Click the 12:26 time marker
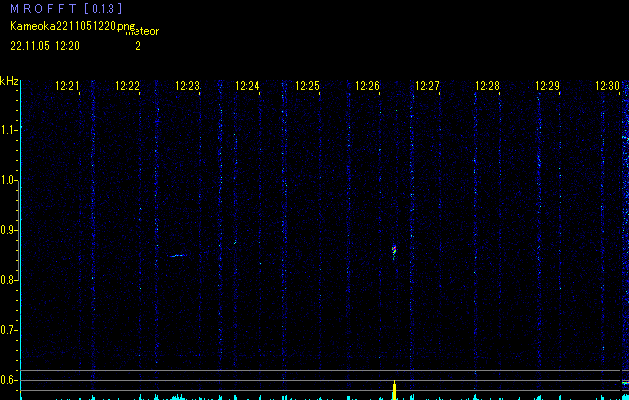Image resolution: width=629 pixels, height=400 pixels. [x=367, y=86]
